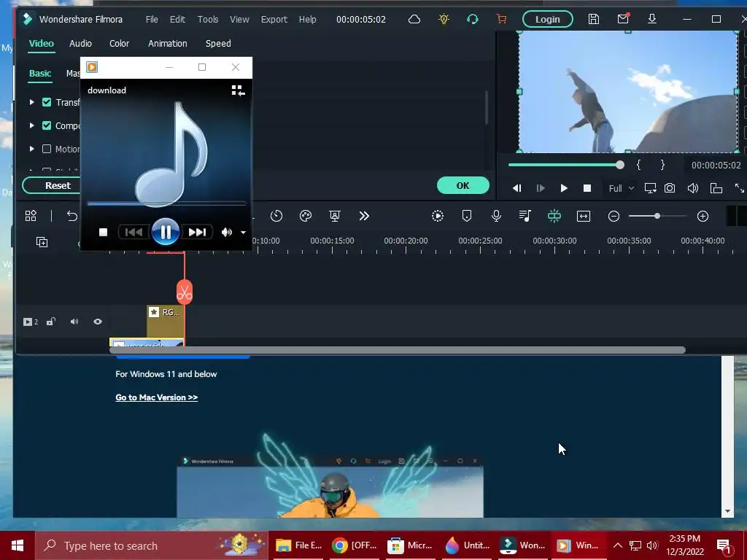
Task: Expand the Compositing section arrow
Action: (x=31, y=125)
